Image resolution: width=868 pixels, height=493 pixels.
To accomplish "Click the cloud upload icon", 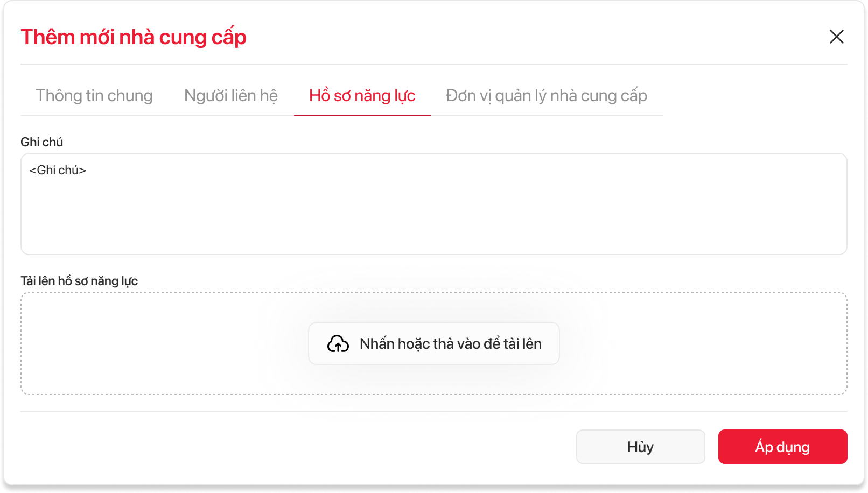I will click(x=338, y=343).
